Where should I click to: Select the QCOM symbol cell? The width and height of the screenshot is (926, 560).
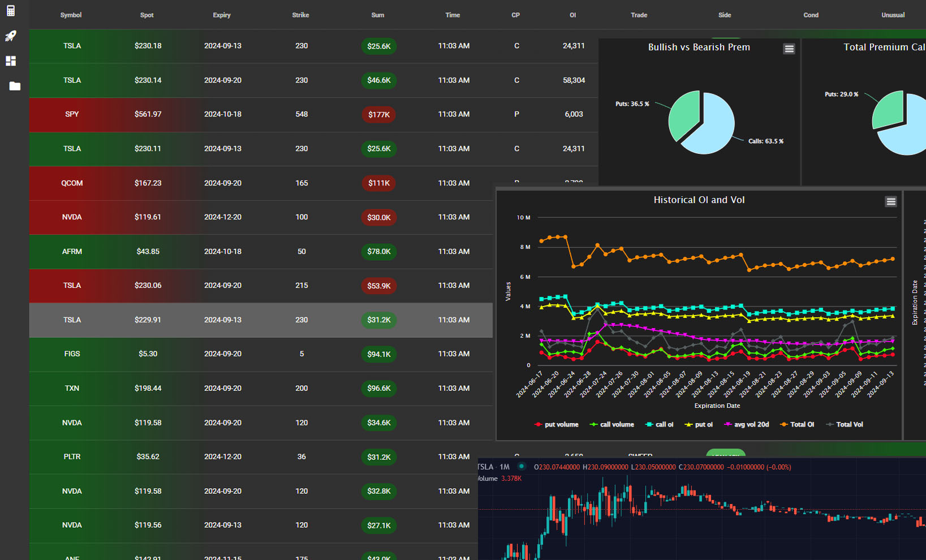click(72, 183)
